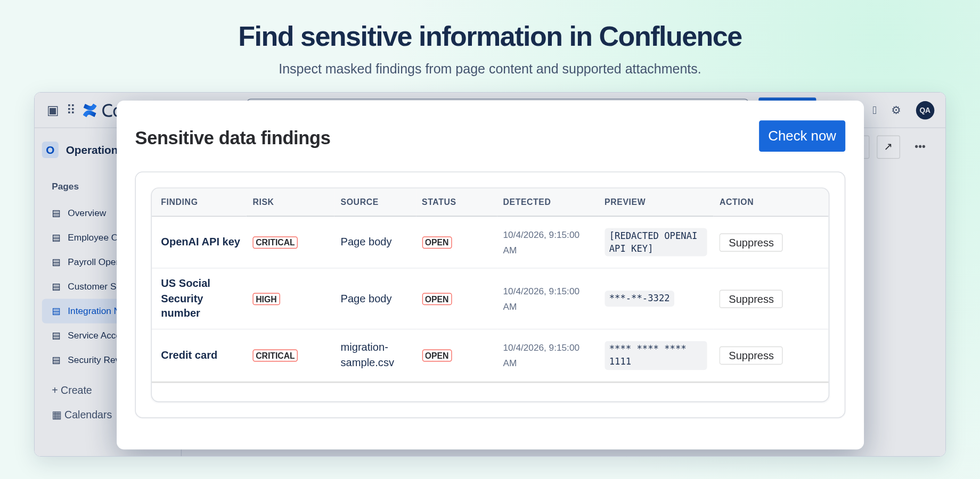Open the app switcher grid icon
980x479 pixels.
[x=71, y=110]
